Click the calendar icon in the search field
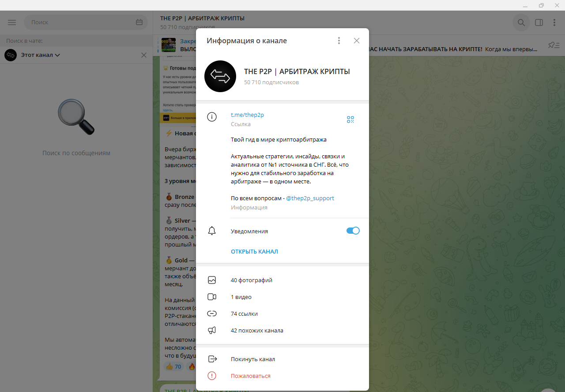This screenshot has width=565, height=392. click(139, 22)
